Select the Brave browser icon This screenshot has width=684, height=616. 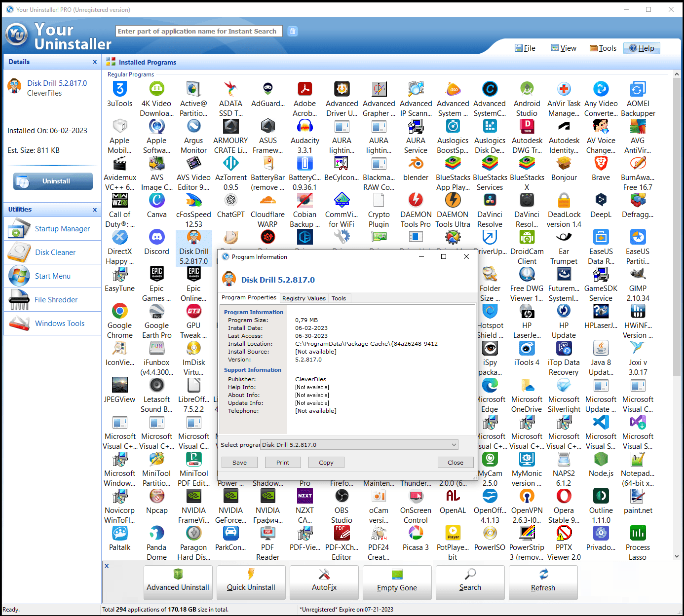coord(601,163)
